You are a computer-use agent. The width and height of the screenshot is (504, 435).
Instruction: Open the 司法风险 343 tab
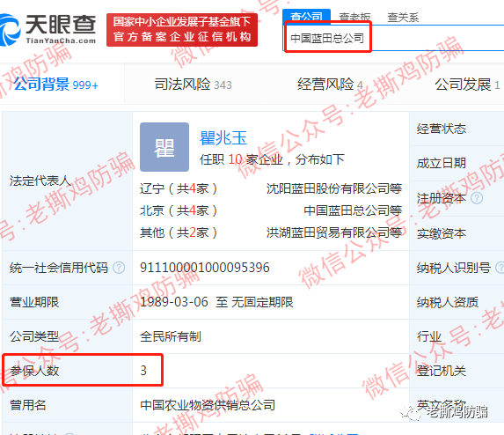pyautogui.click(x=193, y=85)
